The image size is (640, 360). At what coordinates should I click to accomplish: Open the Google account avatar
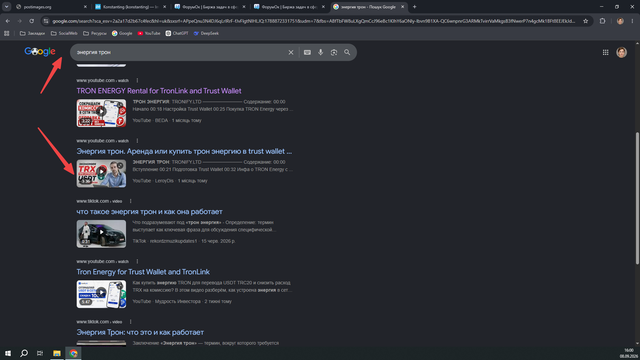coord(621,52)
